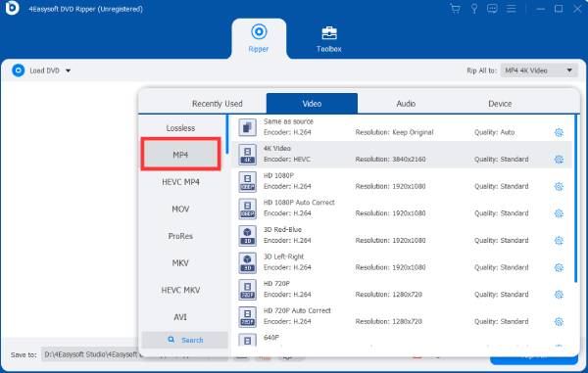The height and width of the screenshot is (373, 588).
Task: Choose the MKV format category
Action: tap(180, 263)
